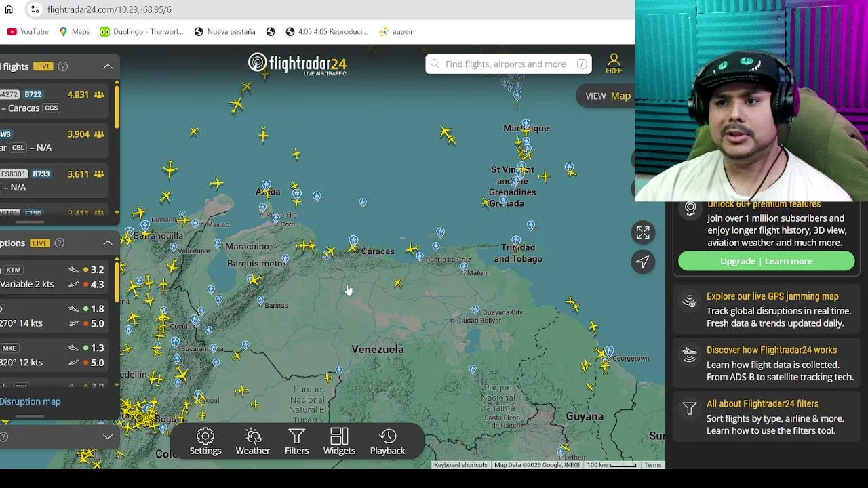Select the airport pin on Martinique
Viewport: 868px width, 488px height.
click(526, 124)
